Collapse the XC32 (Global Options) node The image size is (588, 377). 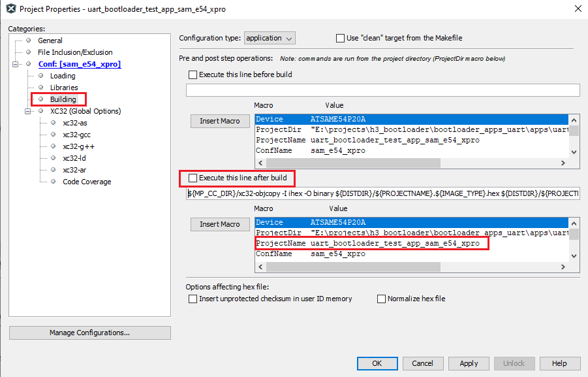tap(27, 110)
